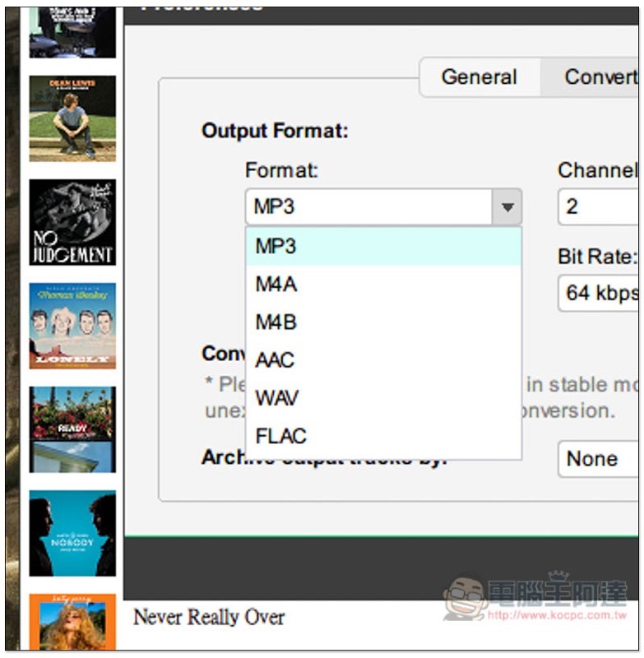Select MP3 from the format list
Viewport: 644px width, 658px height.
click(x=383, y=246)
